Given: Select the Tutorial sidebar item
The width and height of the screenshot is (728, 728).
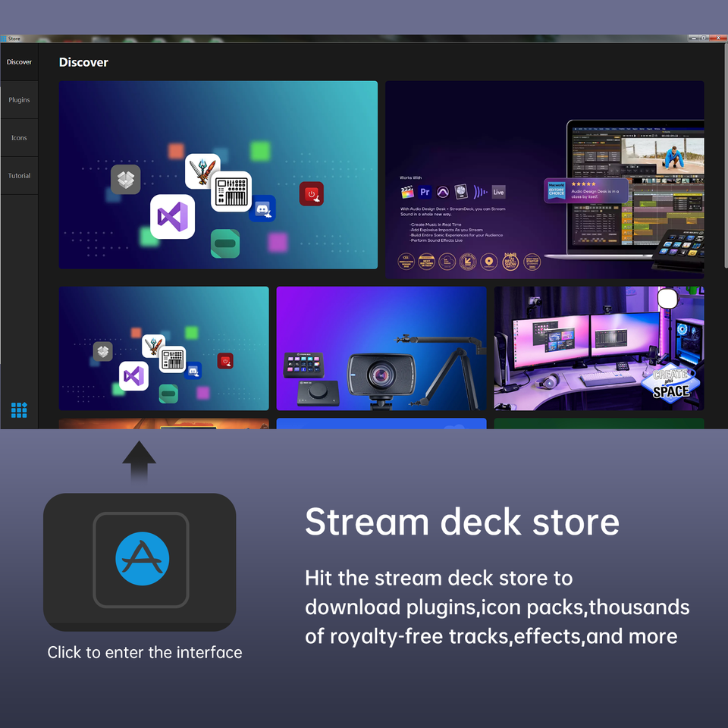Looking at the screenshot, I should 19,175.
